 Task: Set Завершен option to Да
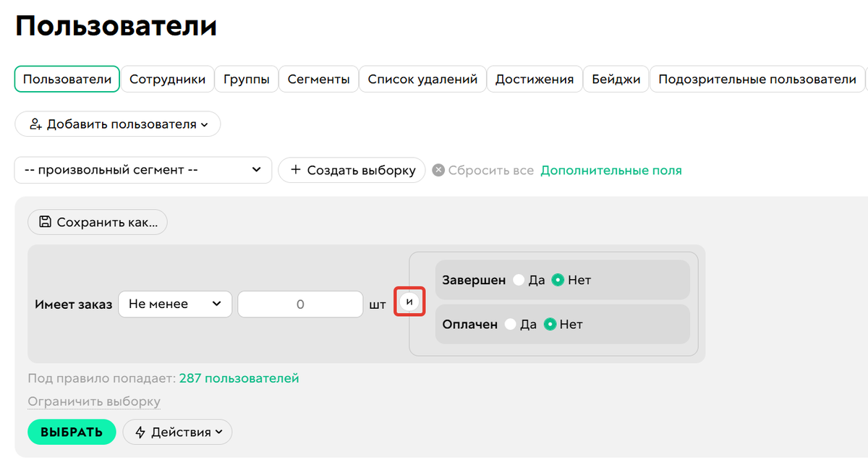click(517, 279)
